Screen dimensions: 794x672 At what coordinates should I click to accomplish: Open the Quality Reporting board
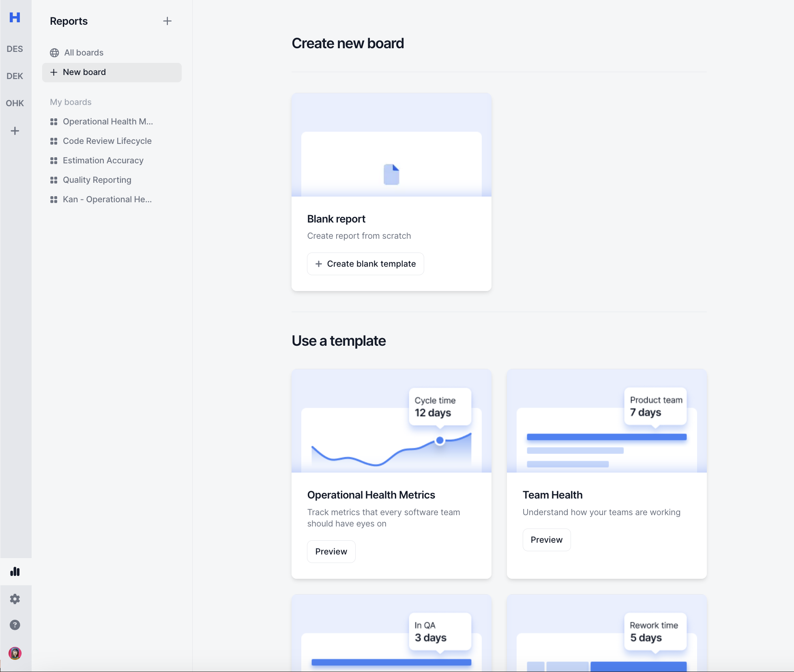[97, 180]
